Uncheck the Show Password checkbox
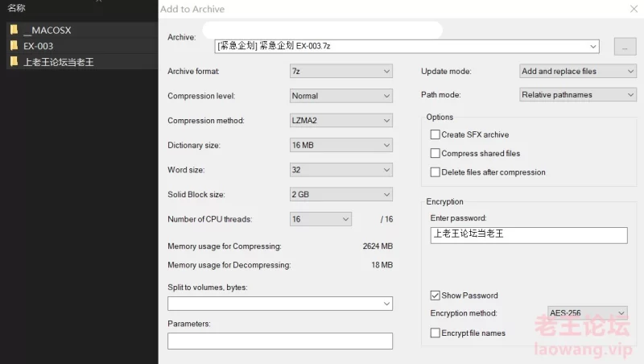Image resolution: width=644 pixels, height=364 pixels. [x=436, y=296]
